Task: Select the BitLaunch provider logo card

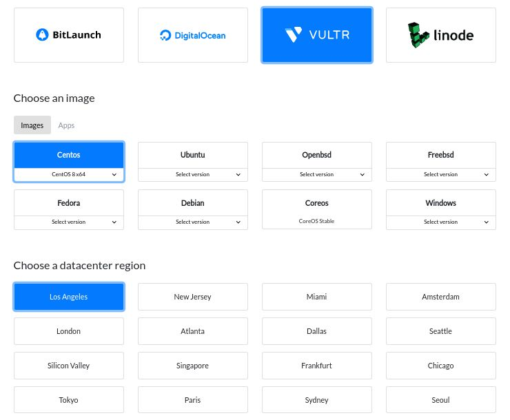Action: (x=69, y=35)
